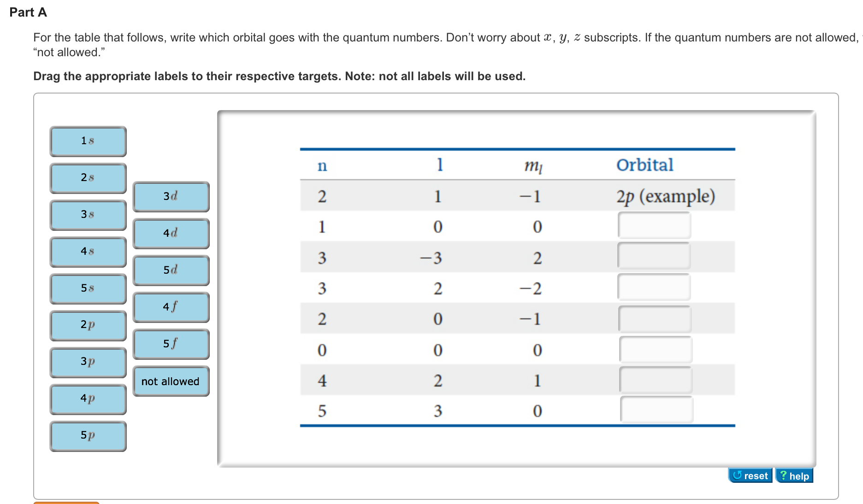Select the 5d orbital label
The height and width of the screenshot is (504, 863).
coord(171,270)
